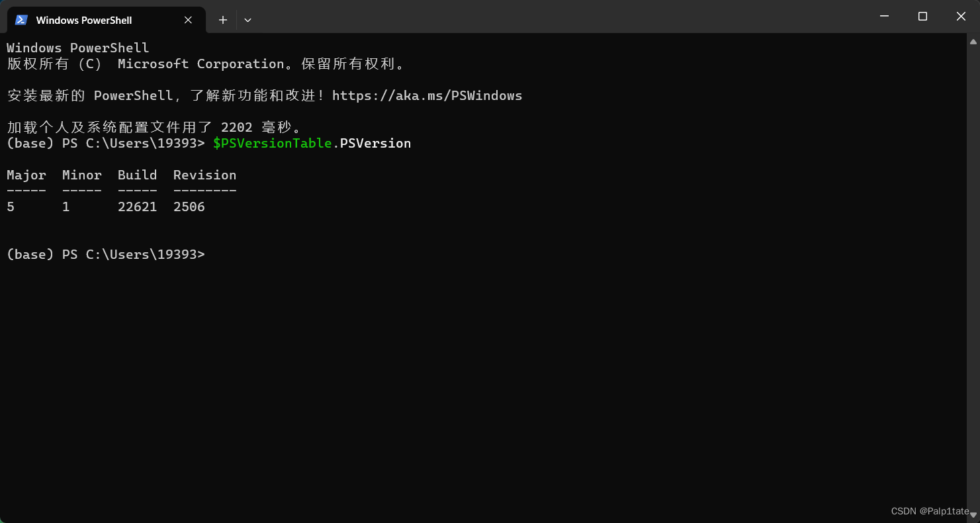The width and height of the screenshot is (980, 523).
Task: Click the PowerShell icon in the tab
Action: [21, 20]
